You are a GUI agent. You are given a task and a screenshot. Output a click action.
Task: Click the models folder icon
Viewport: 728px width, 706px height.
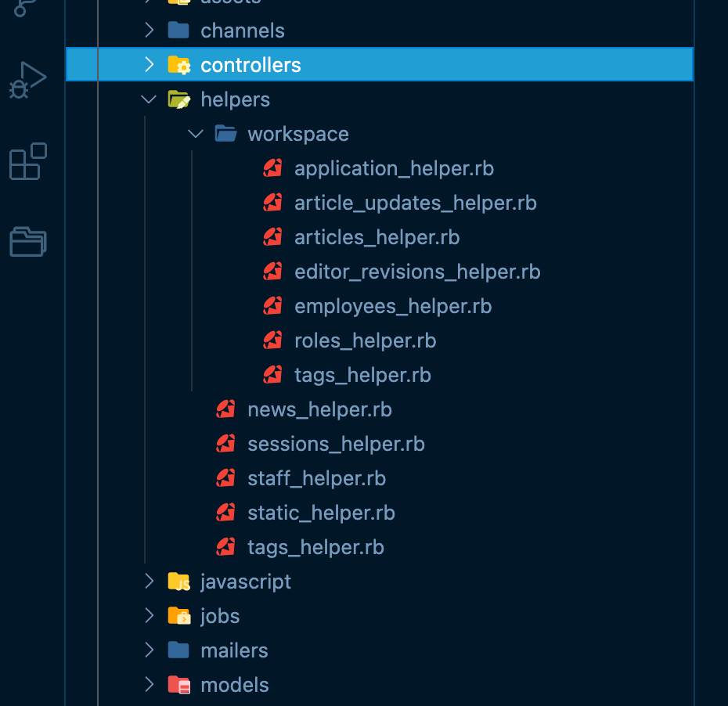[x=179, y=685]
